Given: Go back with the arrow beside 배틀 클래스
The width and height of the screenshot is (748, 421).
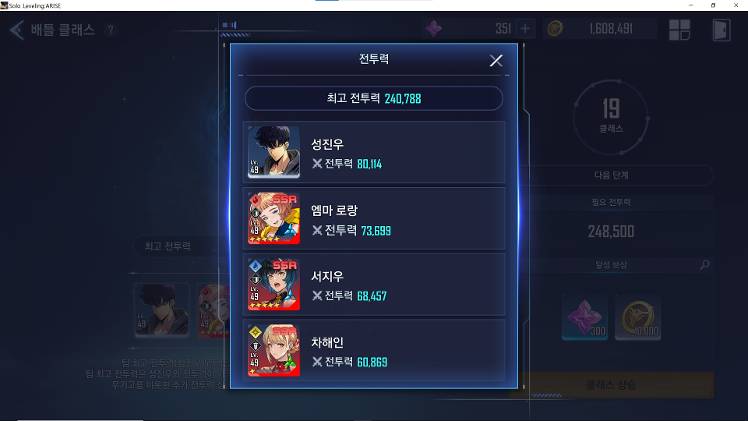Looking at the screenshot, I should [17, 30].
